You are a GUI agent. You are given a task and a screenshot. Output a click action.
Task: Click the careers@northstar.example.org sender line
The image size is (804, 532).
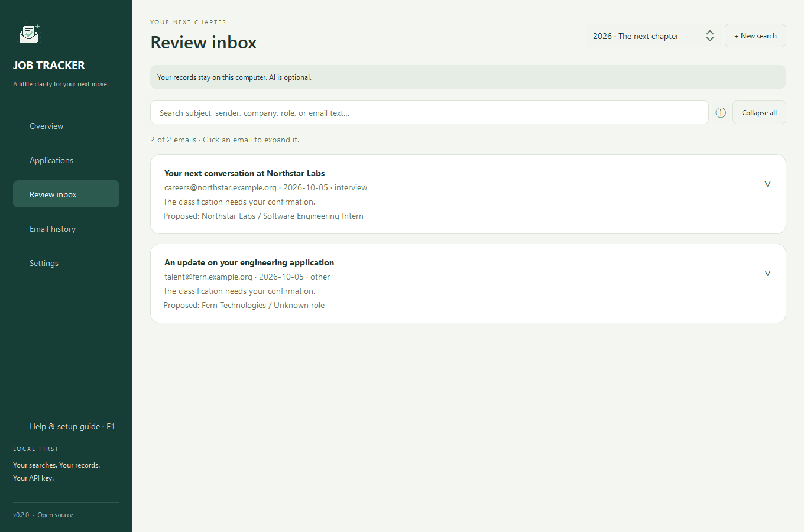coord(266,187)
